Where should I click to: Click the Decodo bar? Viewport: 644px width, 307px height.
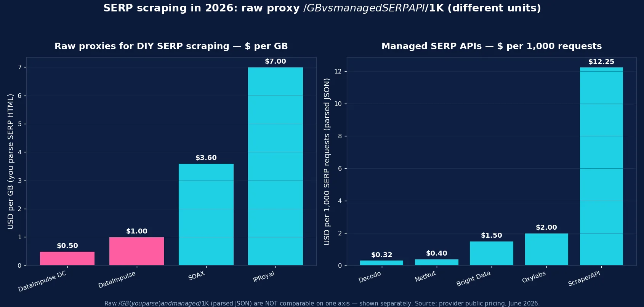[x=381, y=263]
